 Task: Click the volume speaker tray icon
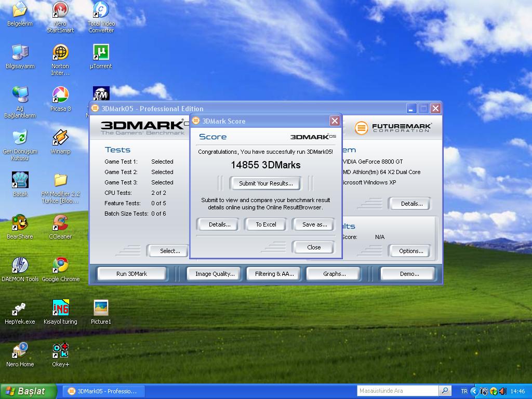(x=502, y=391)
